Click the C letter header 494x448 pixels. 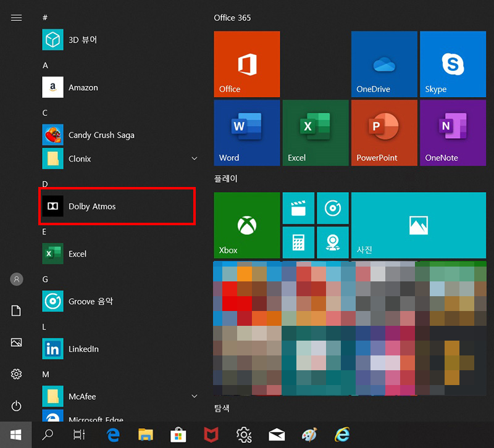(45, 113)
